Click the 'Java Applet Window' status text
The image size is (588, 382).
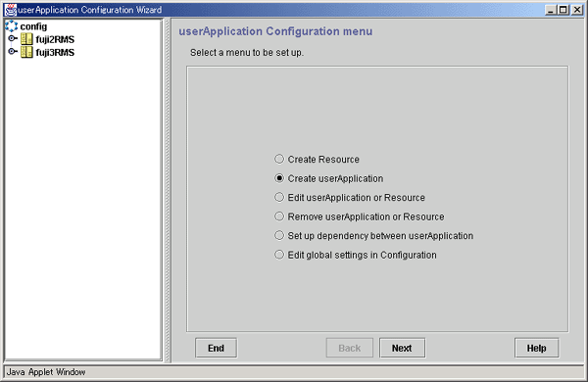[x=46, y=372]
